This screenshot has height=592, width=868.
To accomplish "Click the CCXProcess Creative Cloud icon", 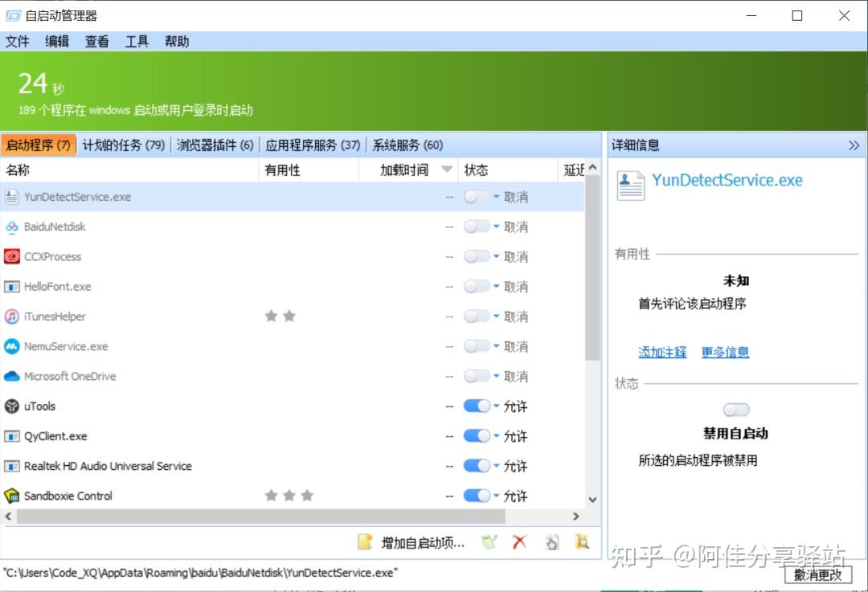I will point(11,257).
